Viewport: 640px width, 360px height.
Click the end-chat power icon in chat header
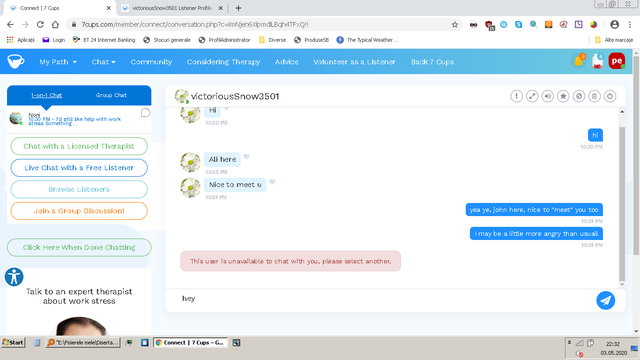(610, 96)
